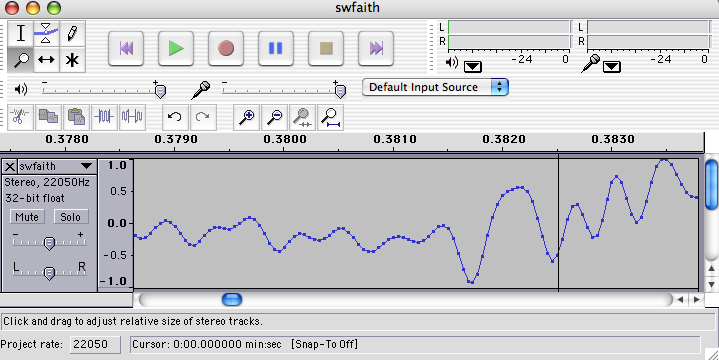Click the Silence selection icon
The image size is (719, 360).
(x=132, y=117)
